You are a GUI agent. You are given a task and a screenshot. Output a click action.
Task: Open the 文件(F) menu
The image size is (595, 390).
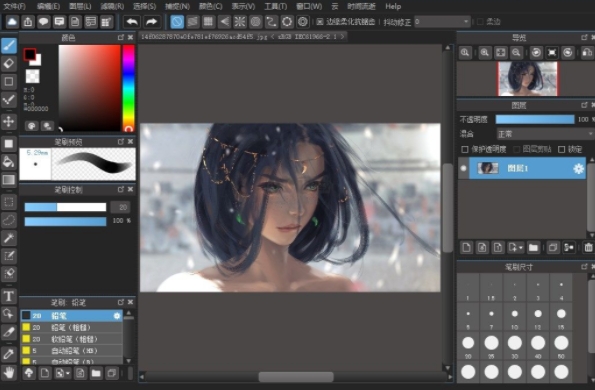(14, 6)
